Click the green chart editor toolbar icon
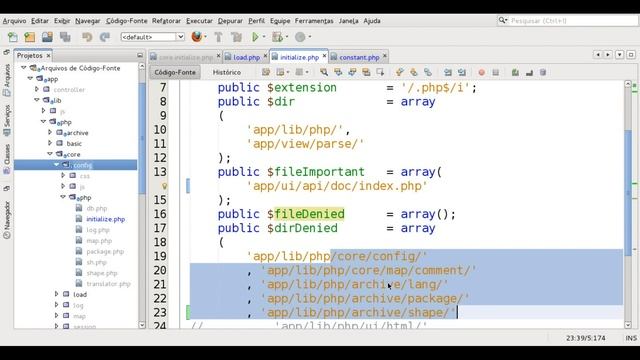The width and height of the screenshot is (640, 360). coord(515,72)
